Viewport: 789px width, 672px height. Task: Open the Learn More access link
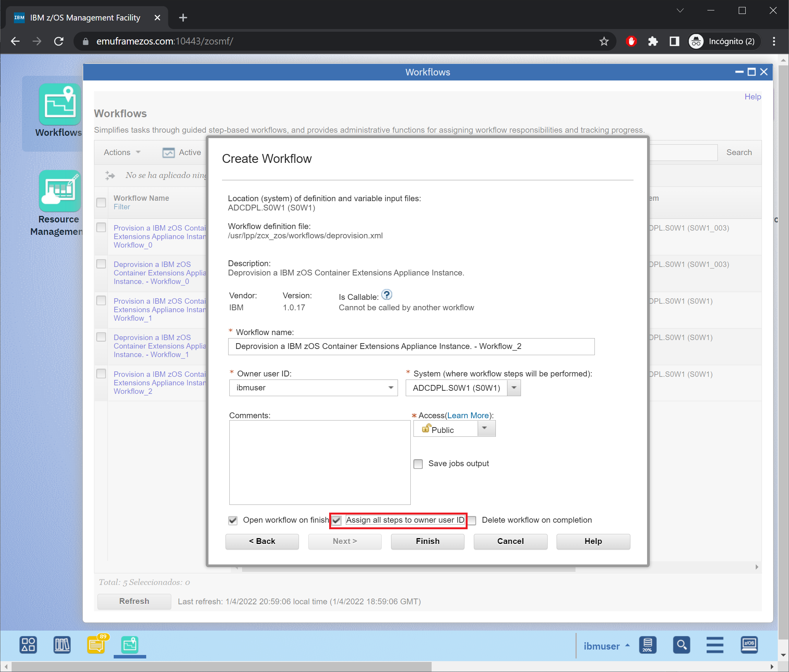pos(468,416)
